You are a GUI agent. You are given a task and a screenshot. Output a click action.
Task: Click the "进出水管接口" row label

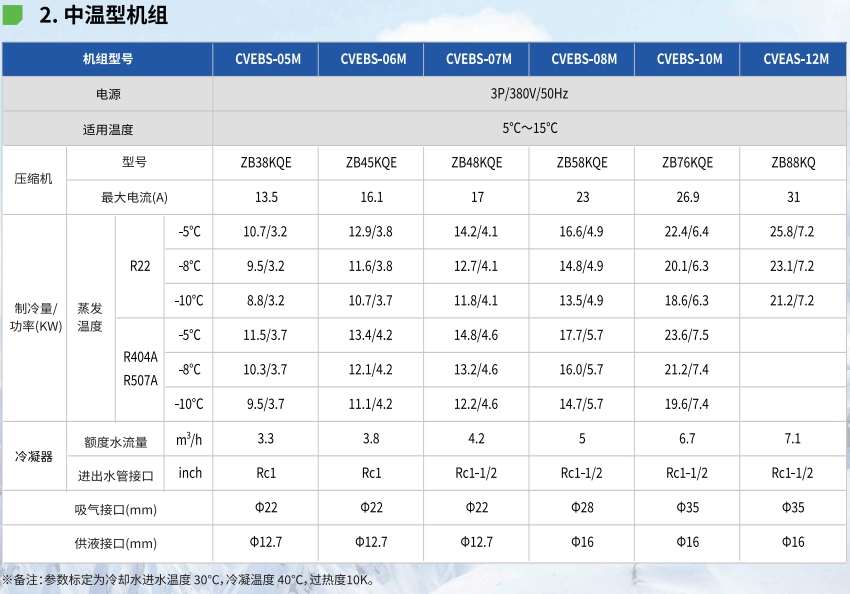[x=115, y=476]
